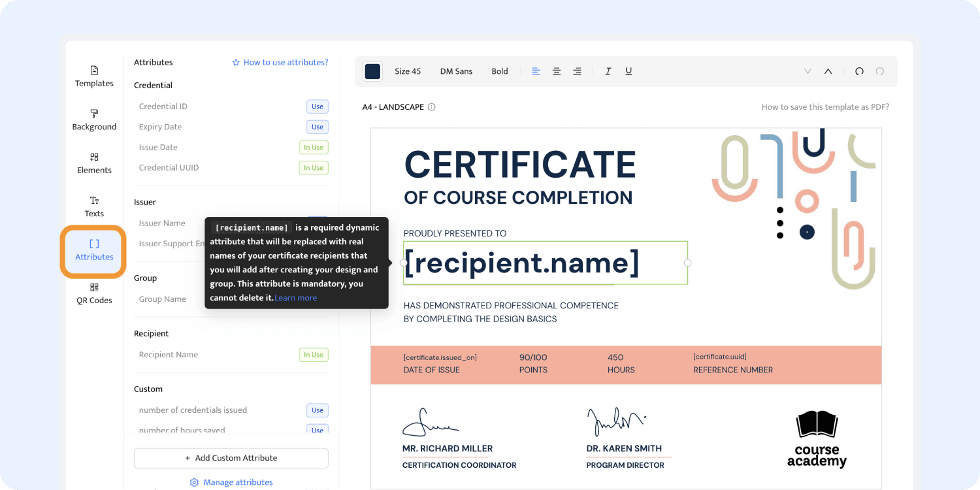Apply italic formatting to text
Viewport: 980px width, 490px height.
point(608,71)
